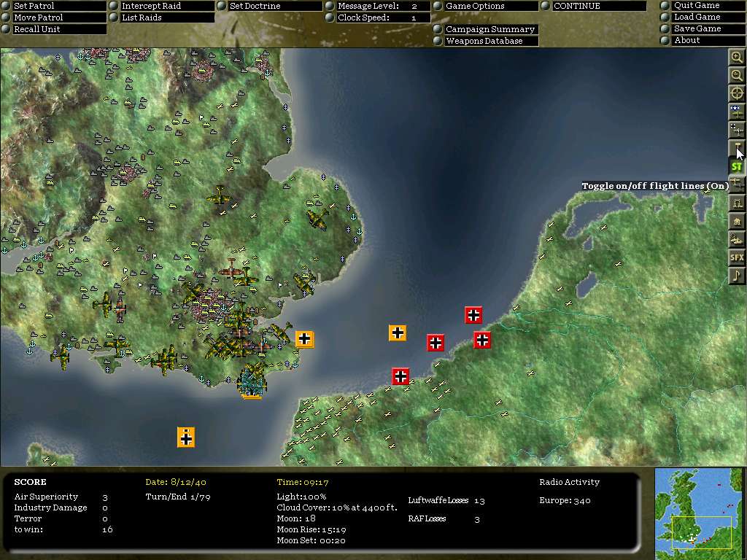The image size is (747, 560).
Task: Toggle SFX sound effects
Action: pyautogui.click(x=737, y=257)
